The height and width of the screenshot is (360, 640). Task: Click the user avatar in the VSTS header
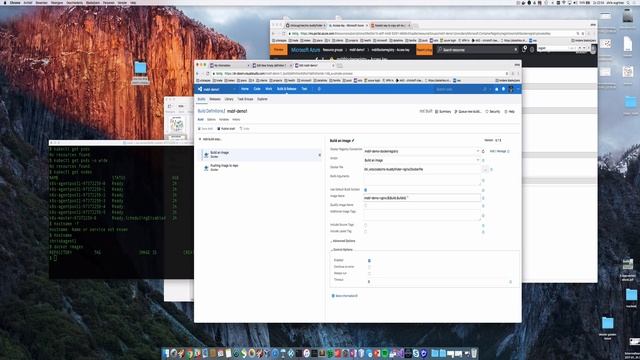511,89
